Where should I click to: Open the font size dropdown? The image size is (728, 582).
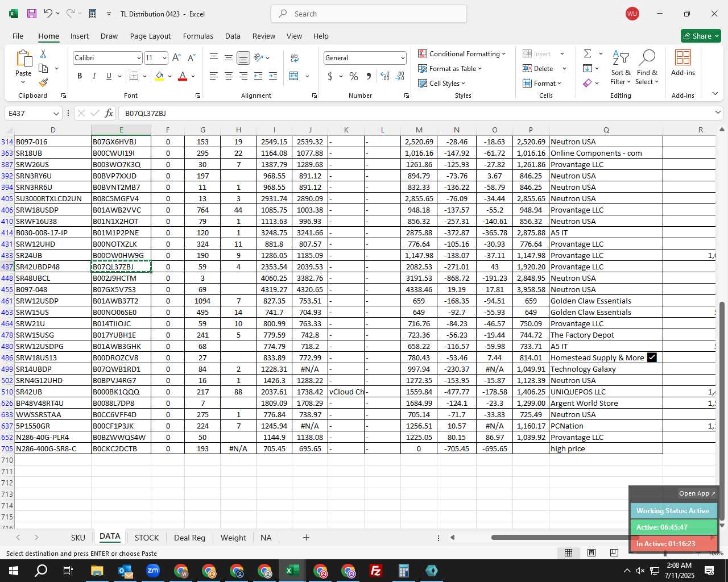[164, 58]
